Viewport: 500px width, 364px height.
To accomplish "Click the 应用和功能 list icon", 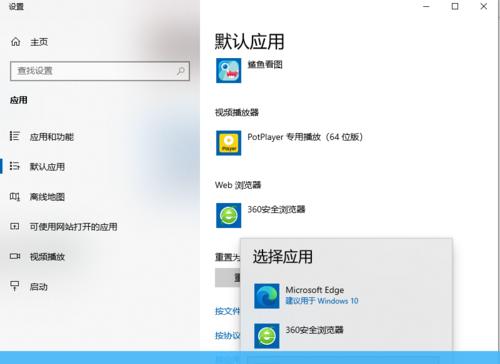I will click(x=15, y=136).
